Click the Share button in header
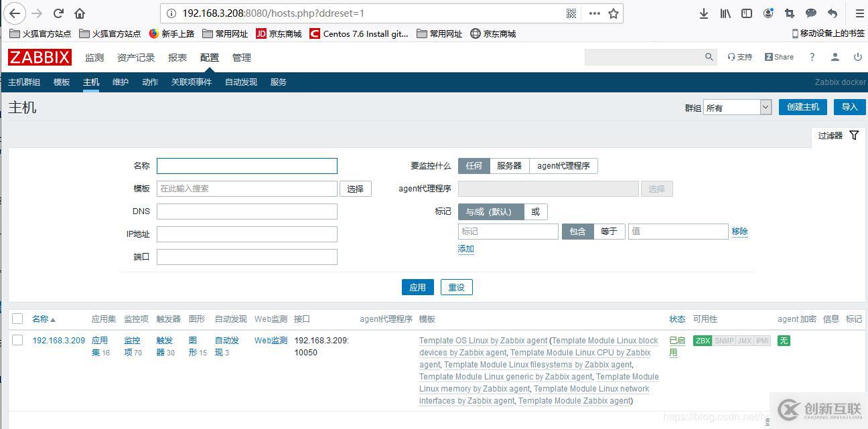Image resolution: width=868 pixels, height=429 pixels. point(779,58)
